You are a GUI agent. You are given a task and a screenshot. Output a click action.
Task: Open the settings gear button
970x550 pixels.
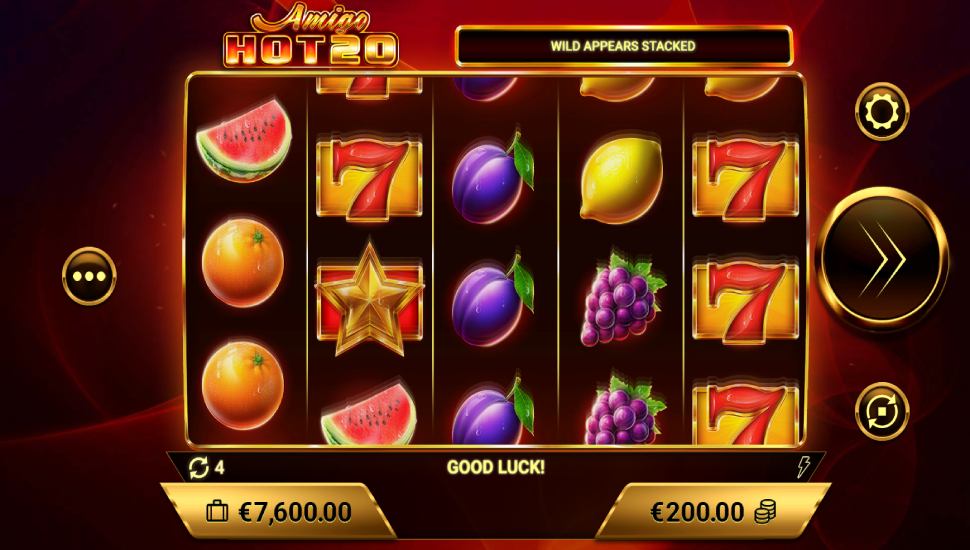click(882, 112)
